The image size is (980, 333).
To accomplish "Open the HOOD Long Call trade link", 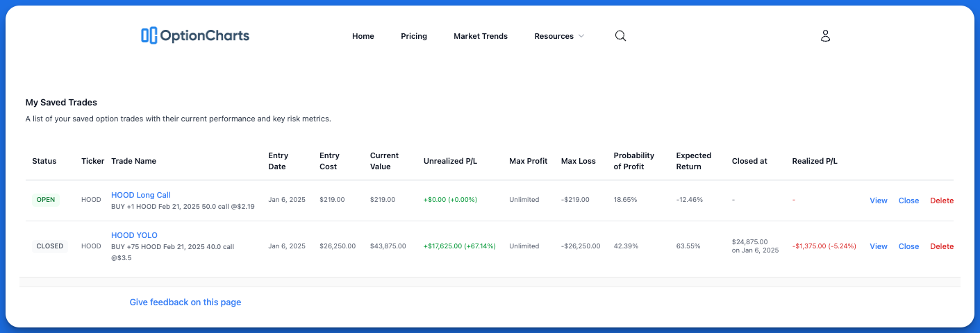I will [x=140, y=195].
